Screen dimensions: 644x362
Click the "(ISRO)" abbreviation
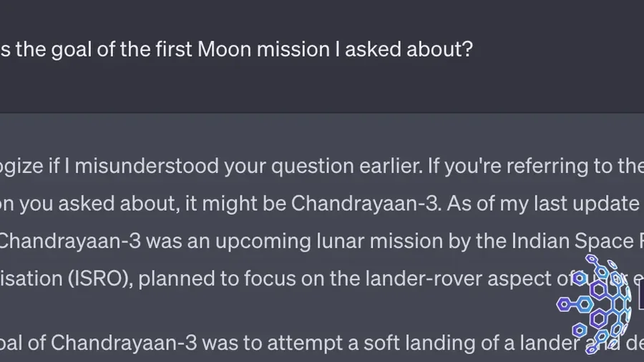click(x=100, y=278)
